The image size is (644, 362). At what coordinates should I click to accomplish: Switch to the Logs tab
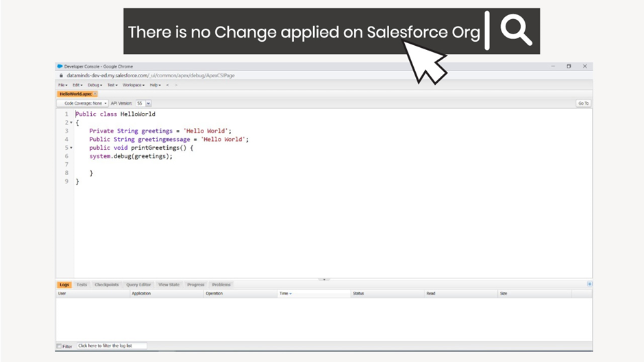(64, 285)
